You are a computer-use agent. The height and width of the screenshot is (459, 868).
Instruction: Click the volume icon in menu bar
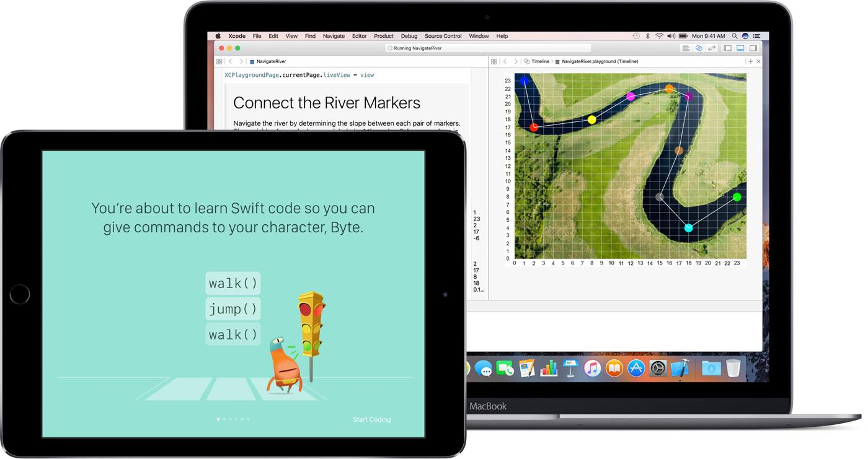click(x=671, y=36)
